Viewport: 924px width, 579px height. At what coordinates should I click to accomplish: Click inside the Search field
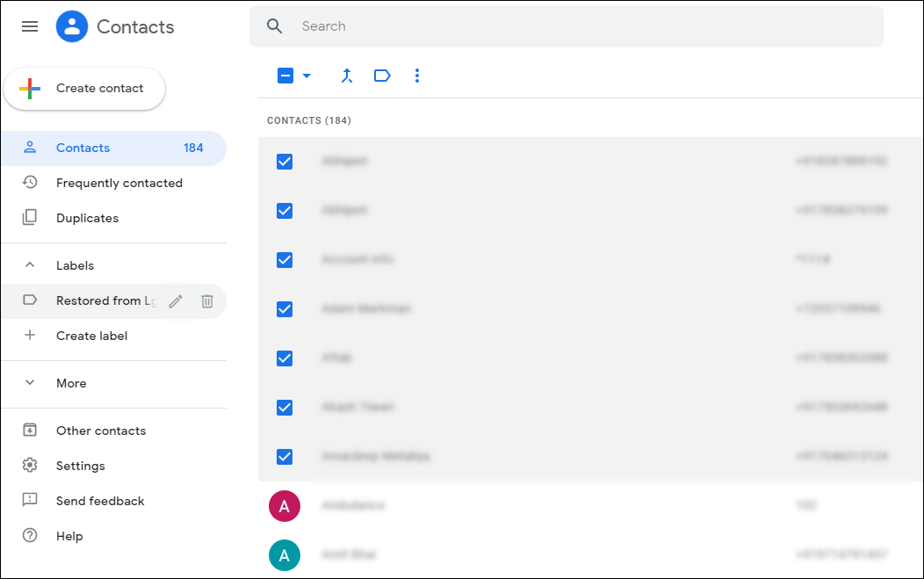point(439,25)
